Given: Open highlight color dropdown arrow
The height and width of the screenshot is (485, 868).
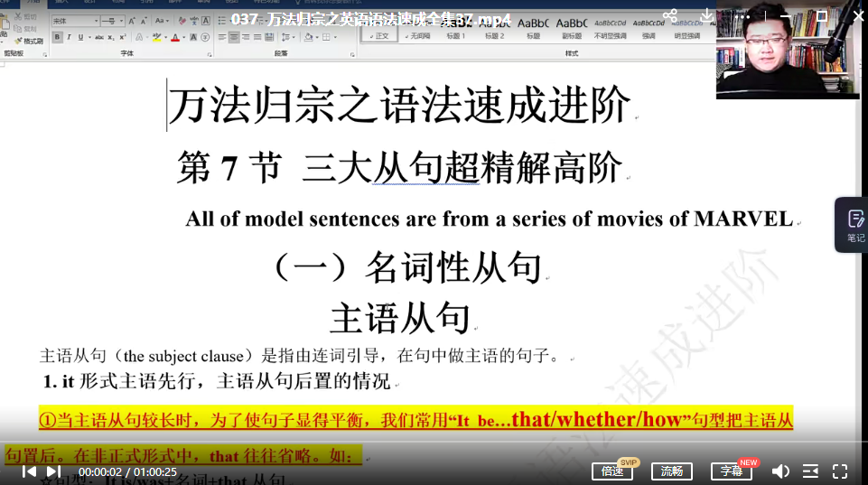Looking at the screenshot, I should (x=165, y=37).
